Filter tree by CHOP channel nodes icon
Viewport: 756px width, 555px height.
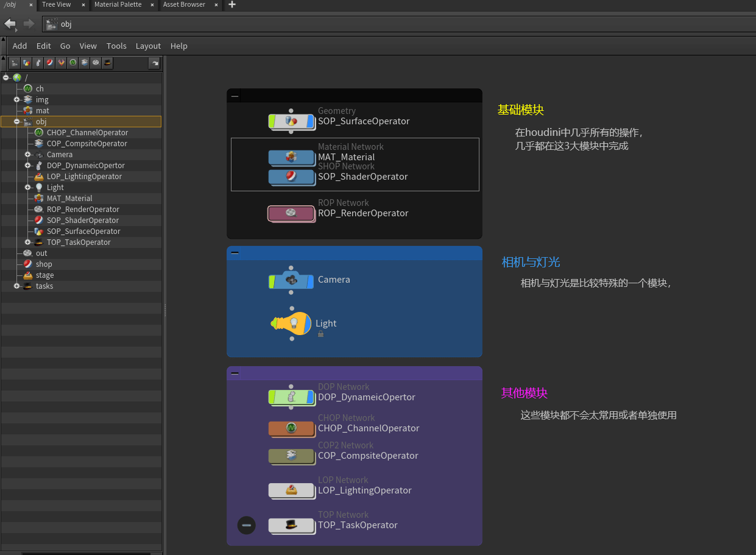tap(72, 63)
